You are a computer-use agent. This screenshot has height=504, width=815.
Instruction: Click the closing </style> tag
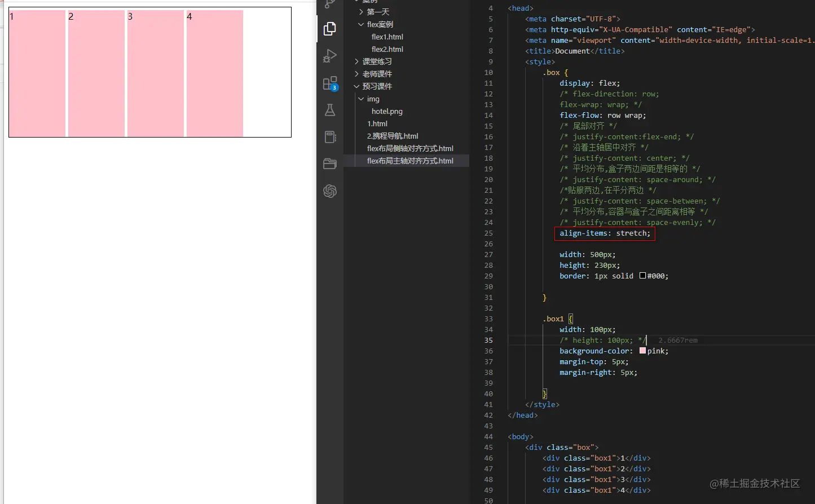tap(543, 404)
